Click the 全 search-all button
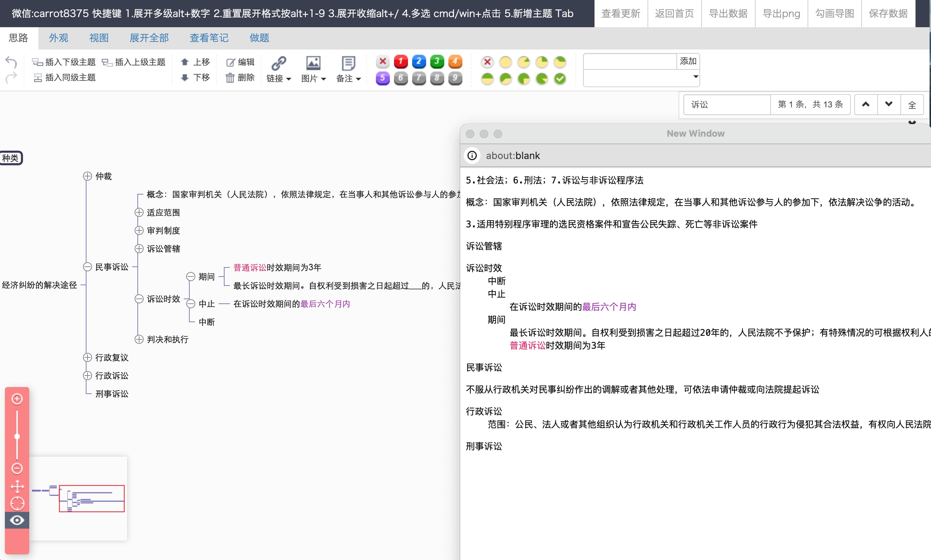 tap(912, 105)
